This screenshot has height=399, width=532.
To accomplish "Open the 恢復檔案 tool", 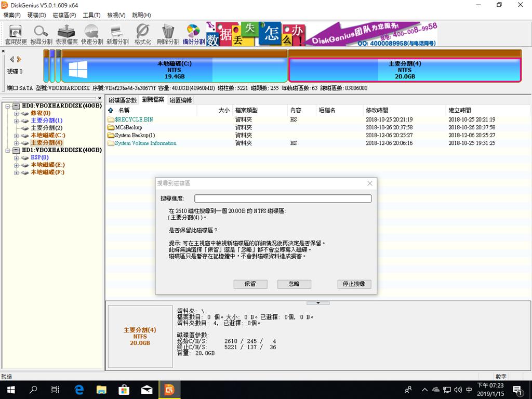I will pos(66,35).
